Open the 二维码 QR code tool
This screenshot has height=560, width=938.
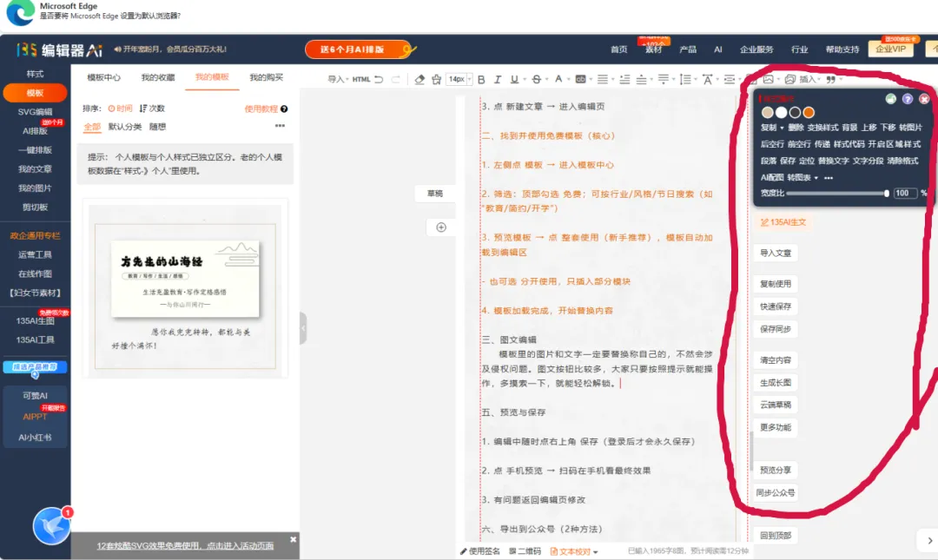525,551
